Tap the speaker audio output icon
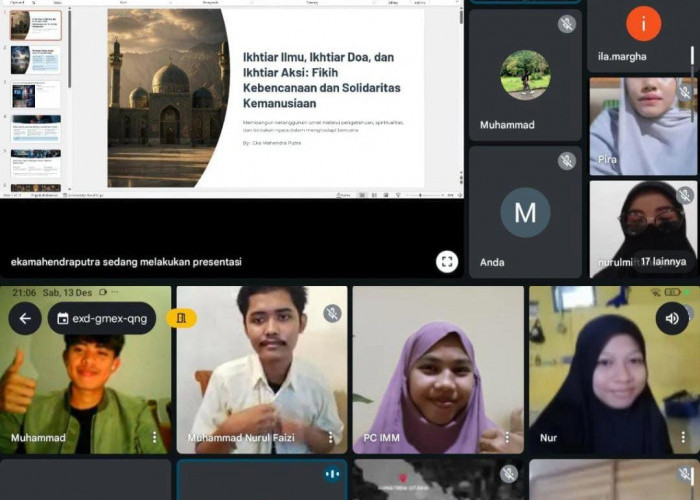 [x=672, y=318]
